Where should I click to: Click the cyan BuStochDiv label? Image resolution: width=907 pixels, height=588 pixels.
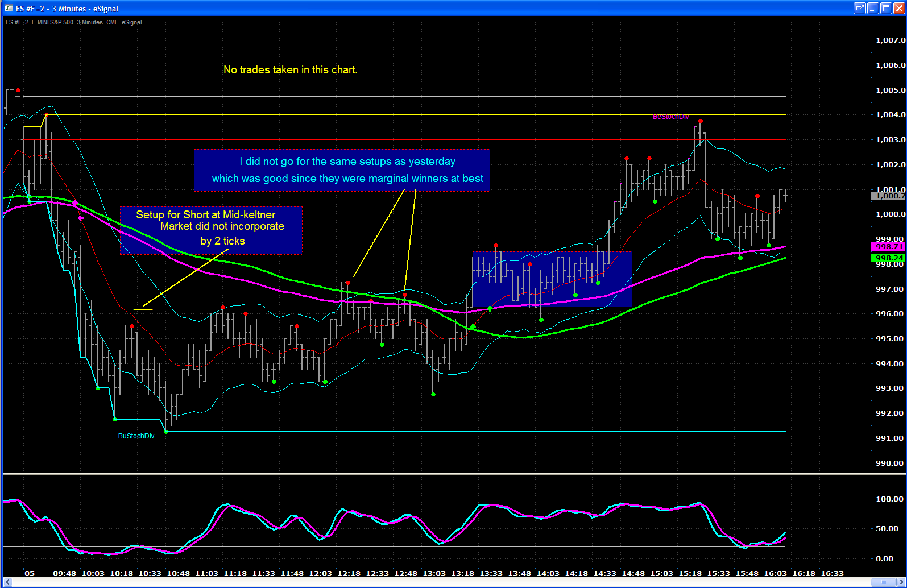[136, 436]
